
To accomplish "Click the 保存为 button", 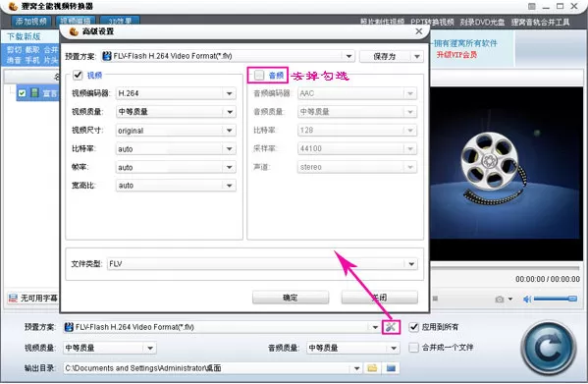I will pos(385,56).
